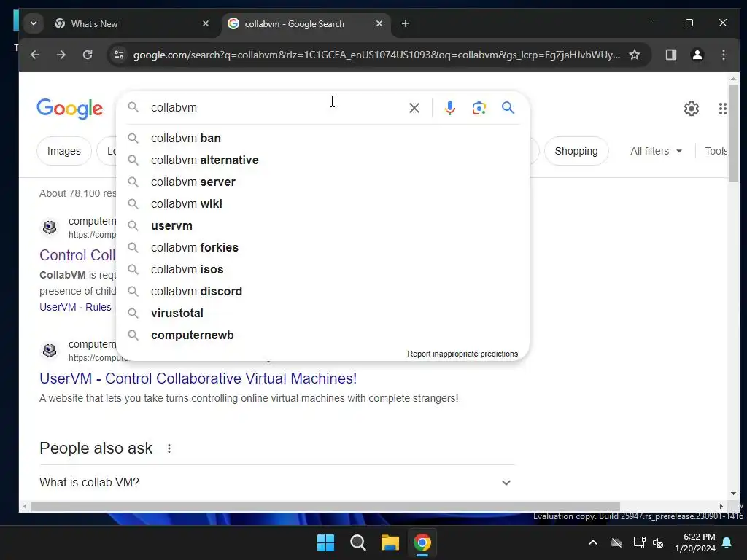Open a new tab with plus button
Screen dimensions: 747x560
(406, 23)
